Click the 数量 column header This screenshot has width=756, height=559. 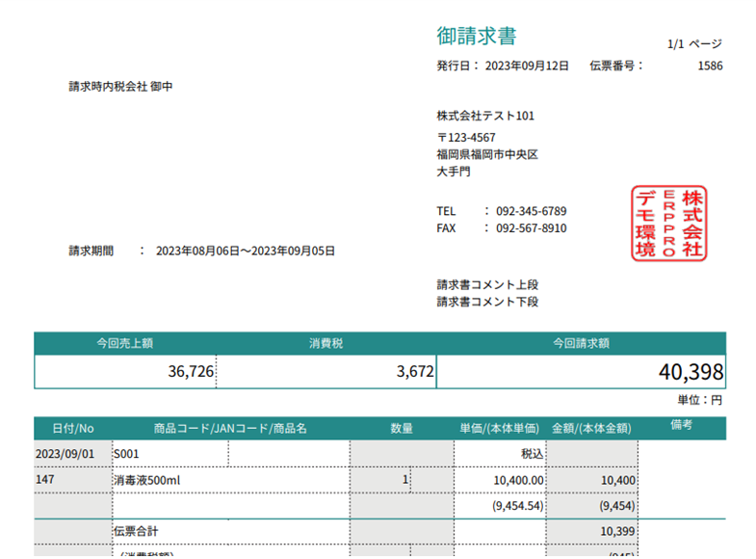point(402,428)
